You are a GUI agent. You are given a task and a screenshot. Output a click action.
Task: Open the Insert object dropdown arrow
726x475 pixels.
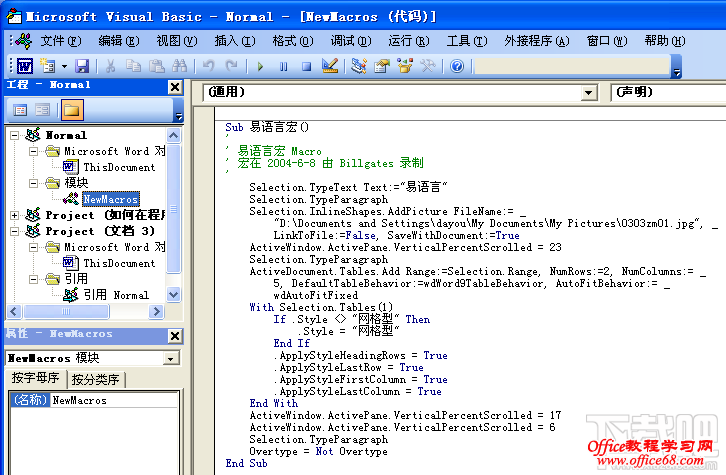click(x=64, y=66)
